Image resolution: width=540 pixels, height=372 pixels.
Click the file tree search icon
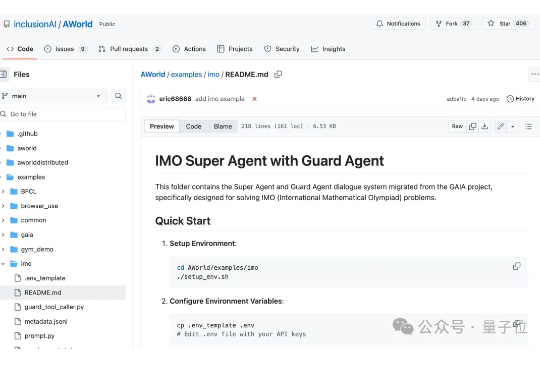pos(118,96)
